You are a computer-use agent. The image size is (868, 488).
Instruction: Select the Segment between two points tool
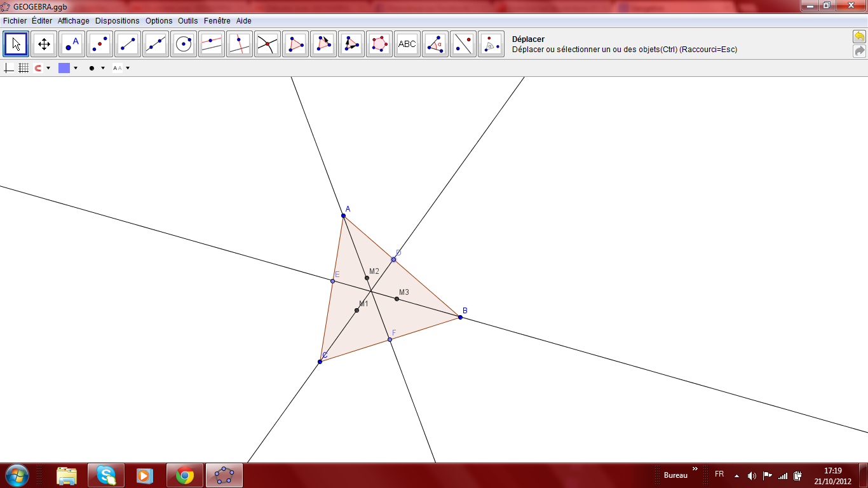[128, 44]
